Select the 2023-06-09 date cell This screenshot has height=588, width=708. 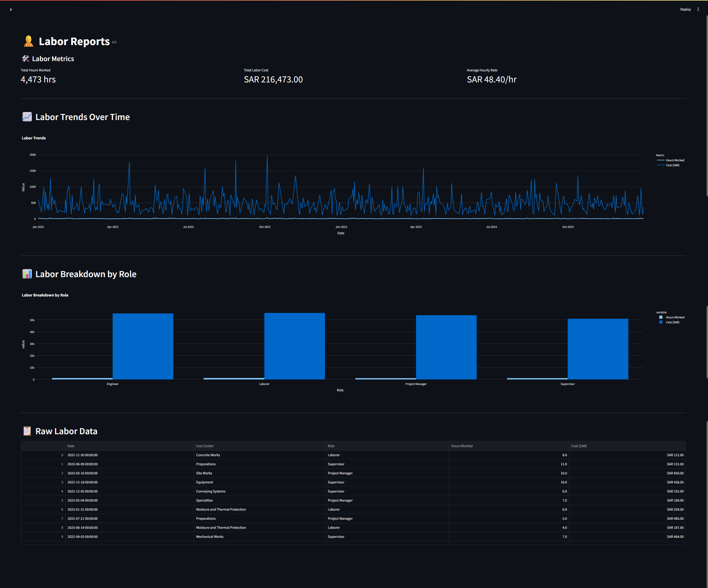129,464
